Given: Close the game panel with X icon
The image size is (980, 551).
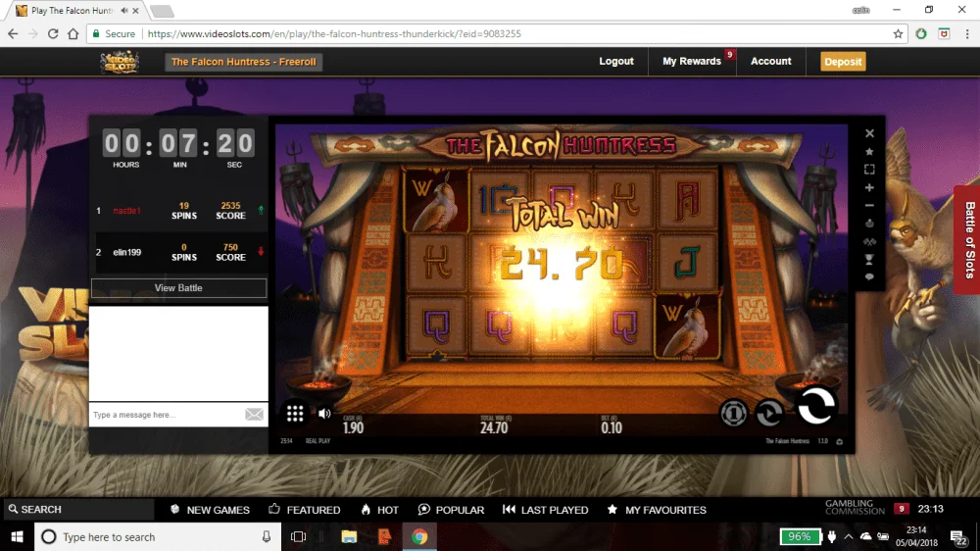Looking at the screenshot, I should tap(869, 133).
